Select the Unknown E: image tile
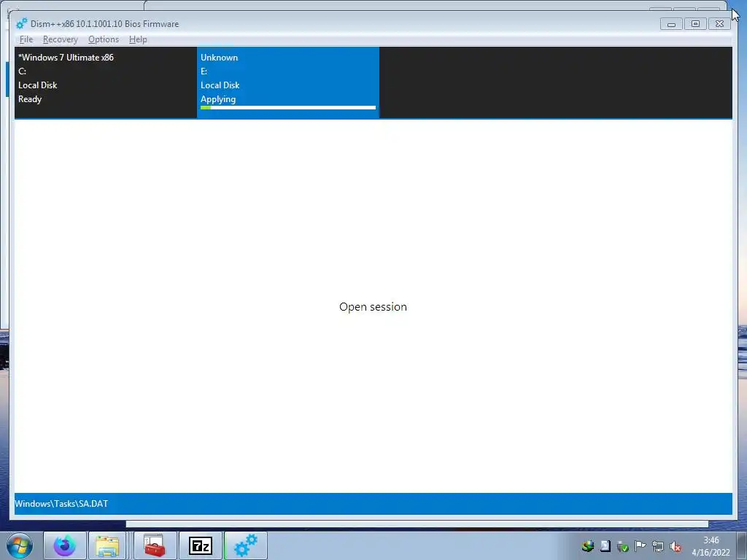The height and width of the screenshot is (560, 747). tap(288, 82)
